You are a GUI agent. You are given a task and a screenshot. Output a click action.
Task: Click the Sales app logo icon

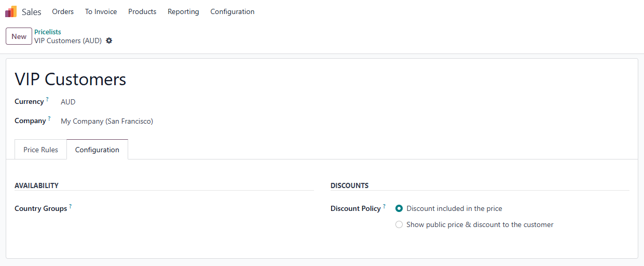point(11,11)
